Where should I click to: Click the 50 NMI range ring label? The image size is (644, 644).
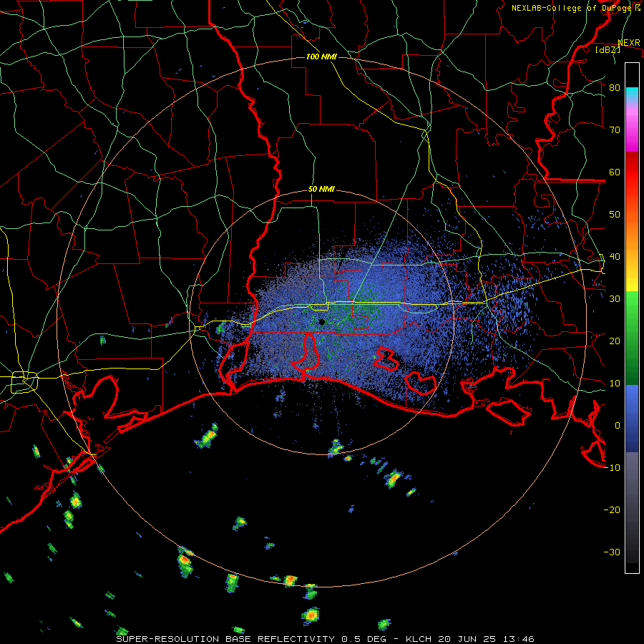click(x=321, y=190)
